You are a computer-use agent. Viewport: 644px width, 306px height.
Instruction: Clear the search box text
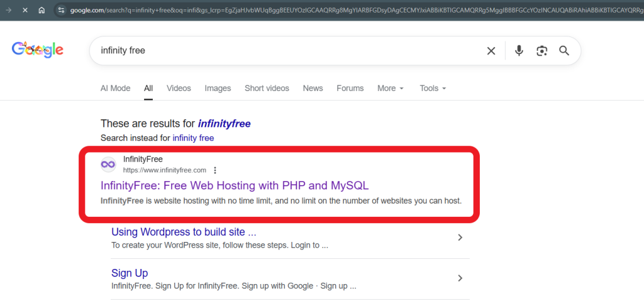click(491, 51)
